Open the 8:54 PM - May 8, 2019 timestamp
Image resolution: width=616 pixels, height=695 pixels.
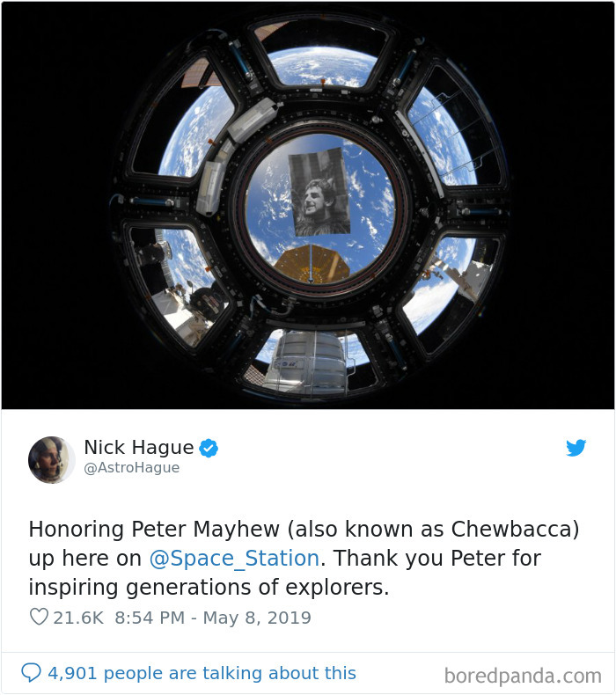[213, 618]
